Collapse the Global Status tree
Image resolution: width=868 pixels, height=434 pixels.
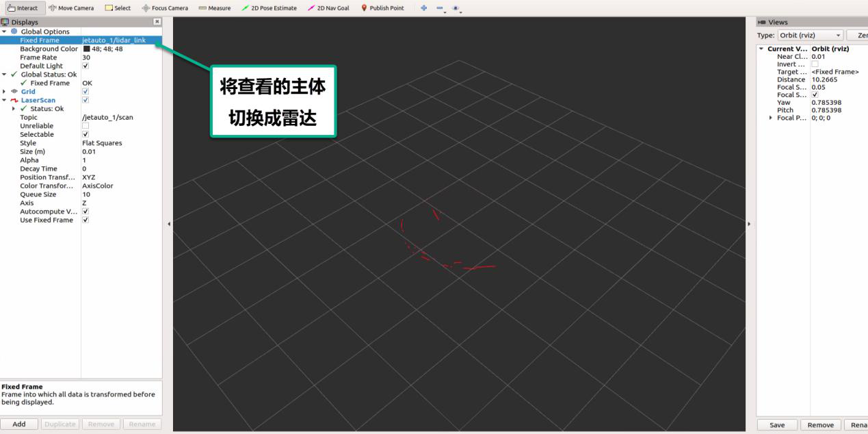pyautogui.click(x=5, y=75)
